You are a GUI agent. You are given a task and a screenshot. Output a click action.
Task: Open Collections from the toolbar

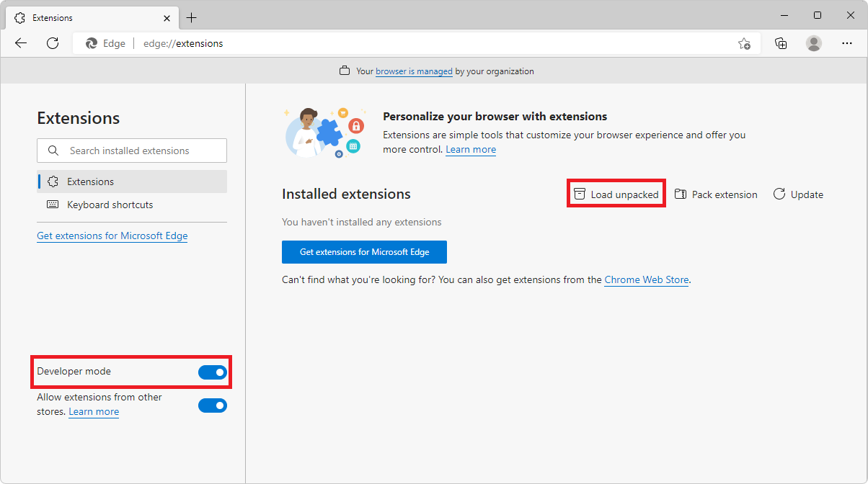(781, 43)
